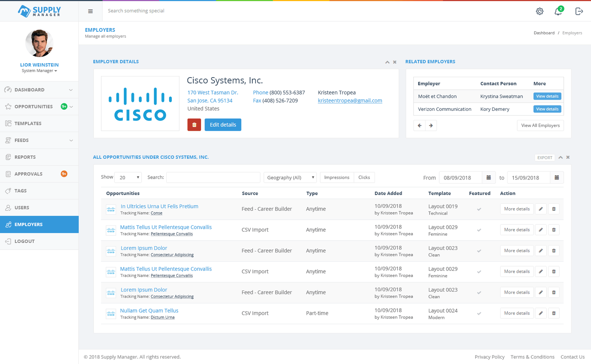
Task: Click the Cisco logo in first table row
Action: click(x=111, y=209)
